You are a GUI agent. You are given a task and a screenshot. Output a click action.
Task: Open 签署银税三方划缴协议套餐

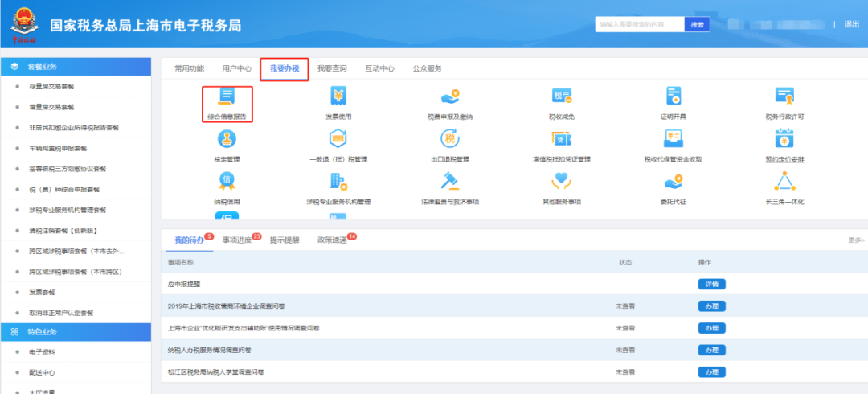tap(67, 169)
